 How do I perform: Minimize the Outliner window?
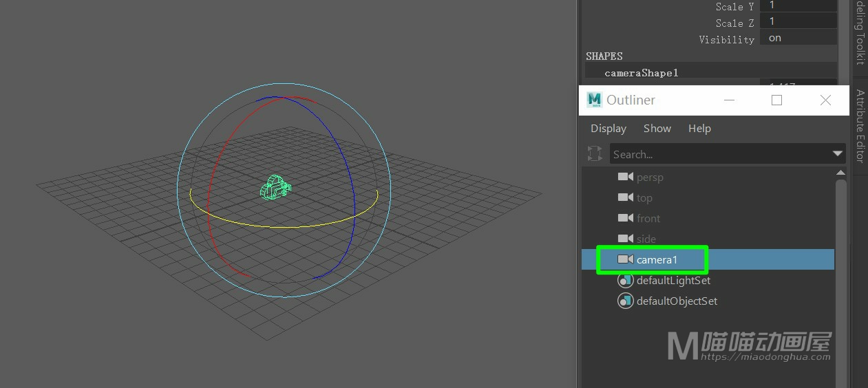tap(730, 100)
